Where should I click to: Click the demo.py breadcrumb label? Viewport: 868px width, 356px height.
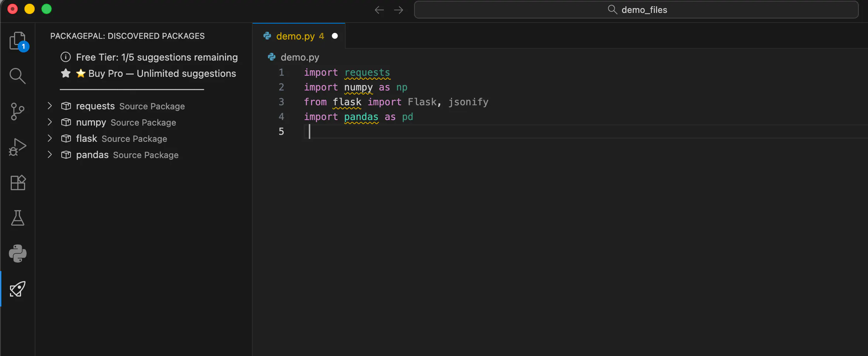[x=300, y=57]
